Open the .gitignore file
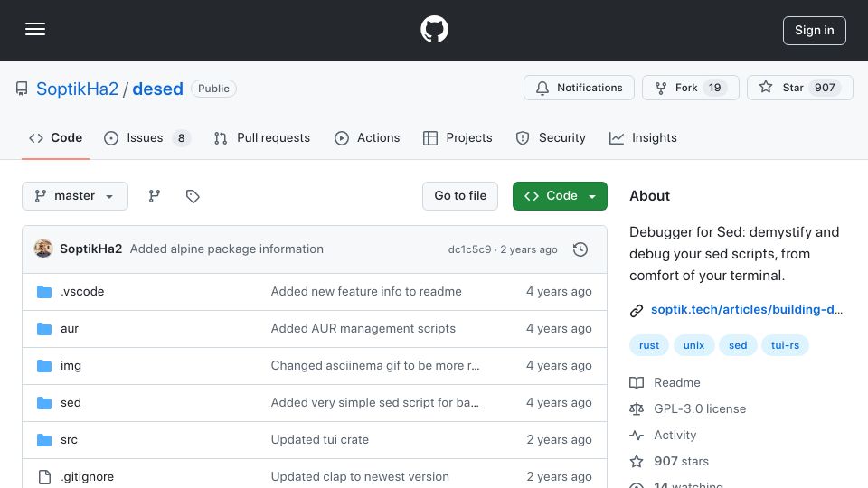This screenshot has height=488, width=868. (x=88, y=477)
